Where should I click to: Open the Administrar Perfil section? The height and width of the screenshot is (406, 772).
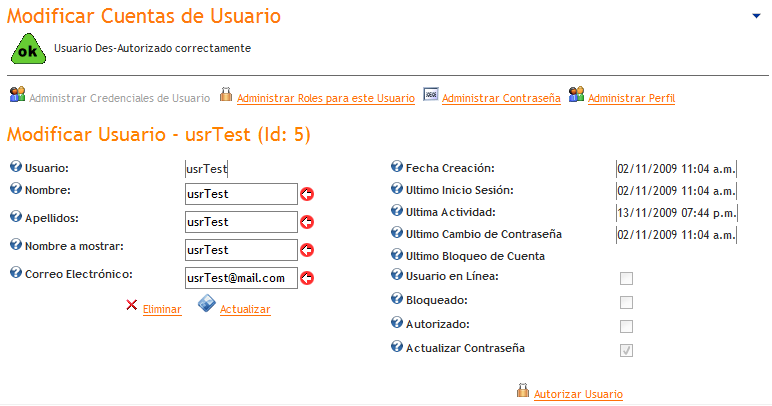631,98
